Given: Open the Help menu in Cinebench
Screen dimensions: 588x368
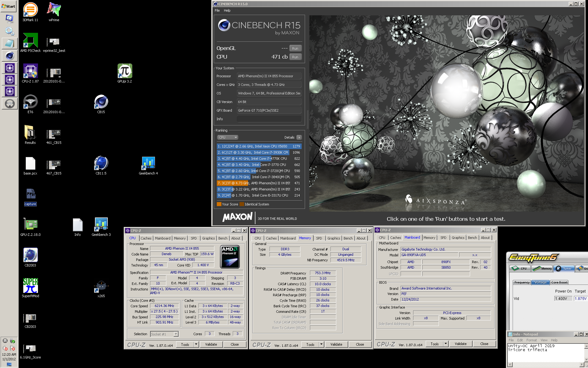Looking at the screenshot, I should pyautogui.click(x=227, y=10).
